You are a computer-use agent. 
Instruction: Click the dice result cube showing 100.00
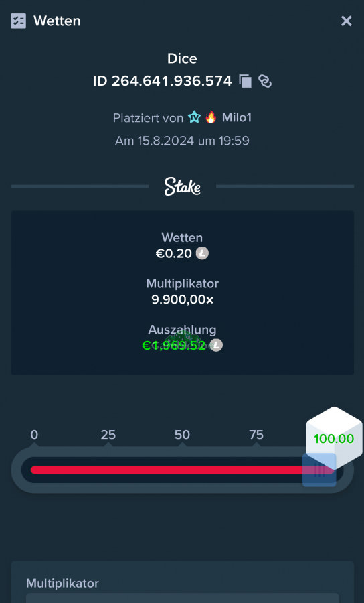point(334,438)
